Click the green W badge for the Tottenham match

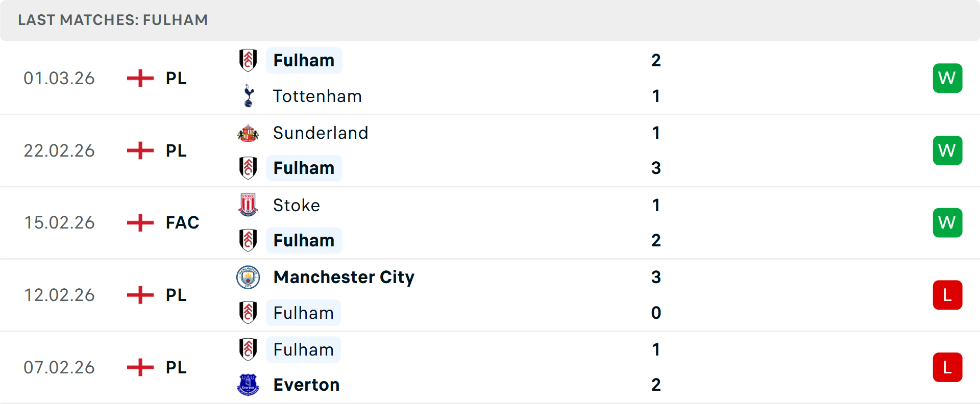click(x=947, y=78)
